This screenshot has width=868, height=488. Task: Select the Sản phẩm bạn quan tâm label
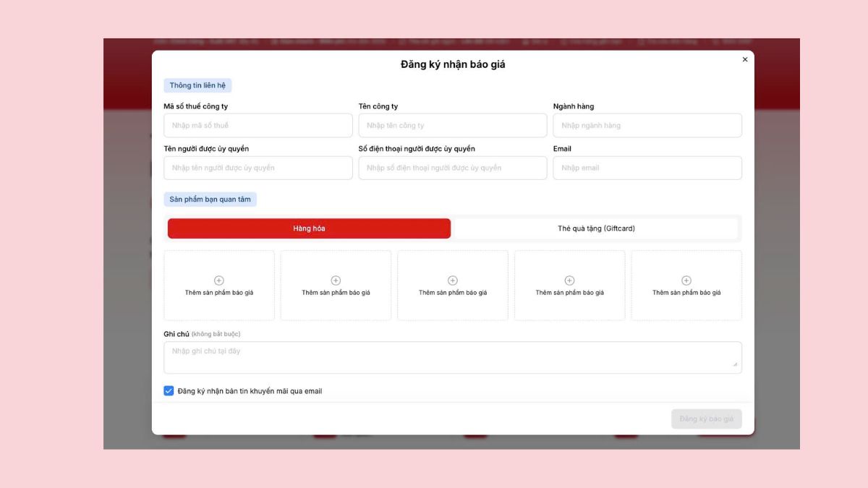tap(210, 199)
